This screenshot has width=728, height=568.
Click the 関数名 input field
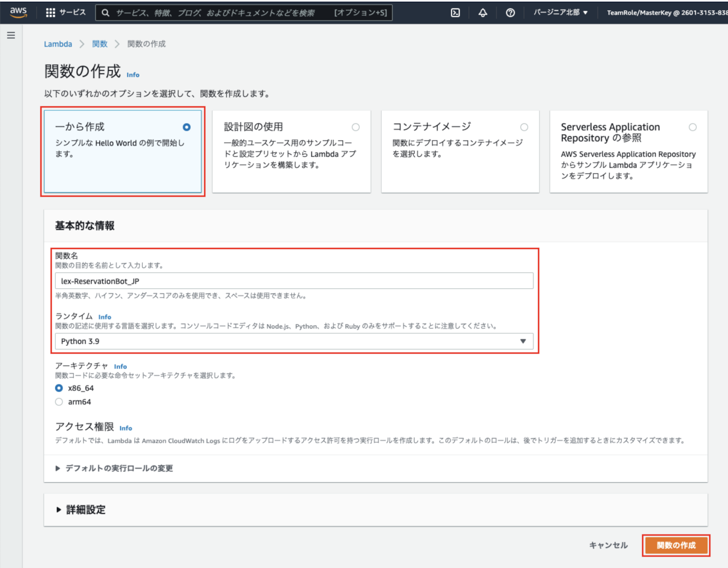294,281
